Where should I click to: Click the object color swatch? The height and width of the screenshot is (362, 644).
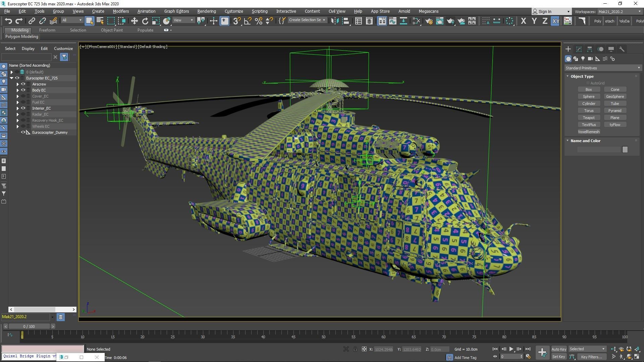[x=625, y=149]
